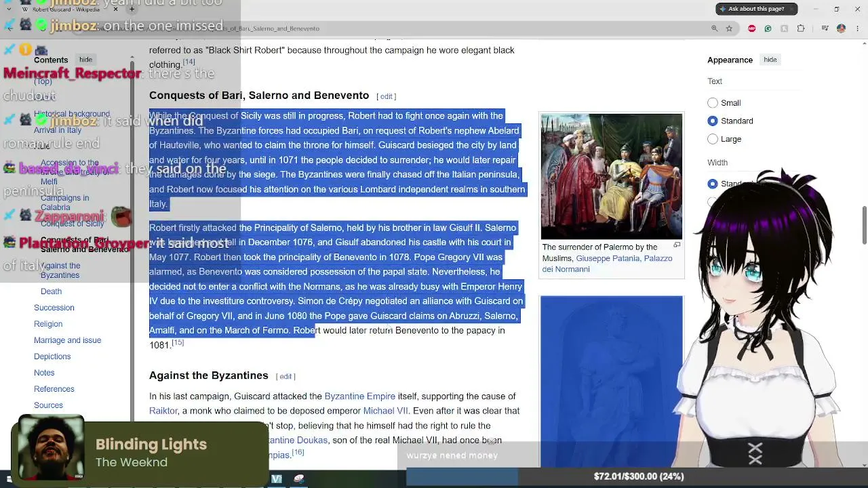
Task: Bookmark this page with the star icon
Action: pos(729,28)
